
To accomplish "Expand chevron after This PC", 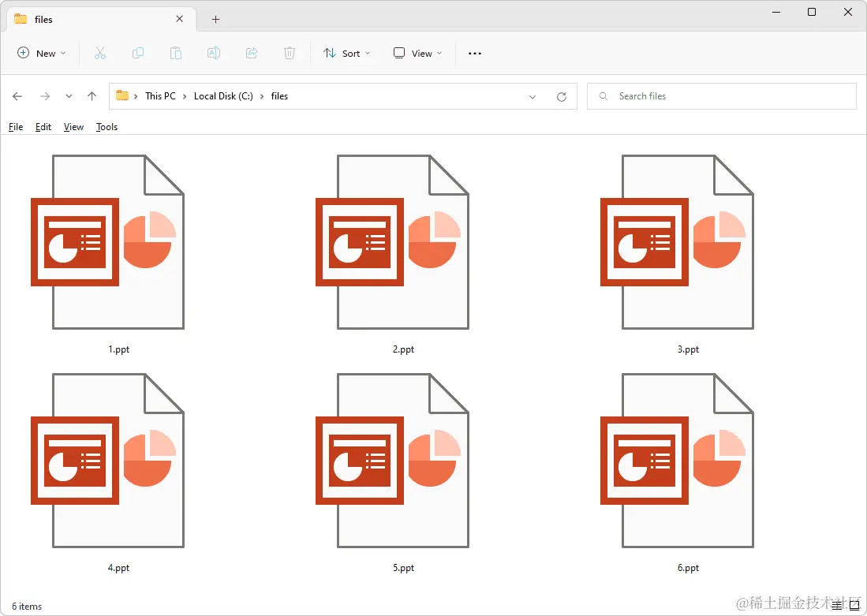I will 185,96.
